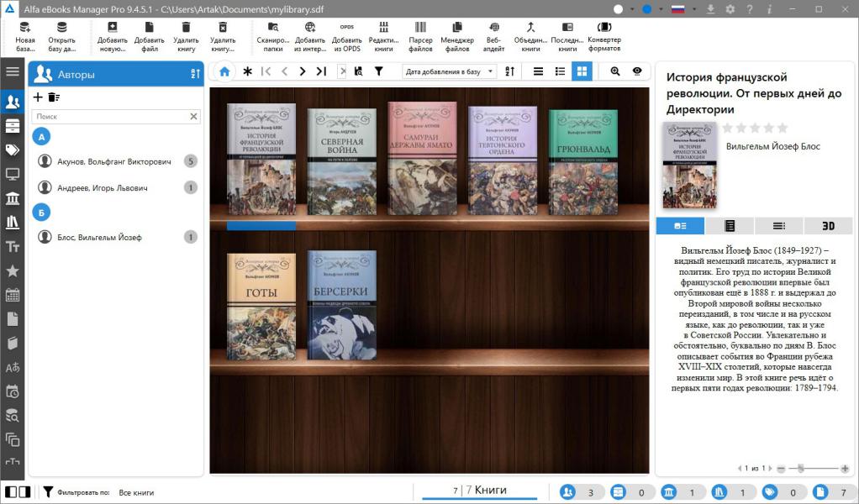Expand the hamburger menu in the left sidebar
This screenshot has width=859, height=504.
coord(13,71)
